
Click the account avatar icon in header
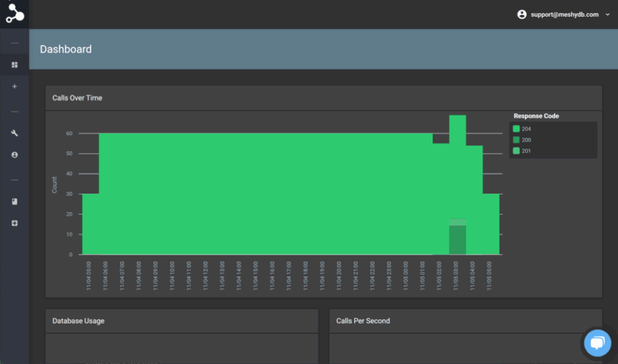pyautogui.click(x=522, y=15)
